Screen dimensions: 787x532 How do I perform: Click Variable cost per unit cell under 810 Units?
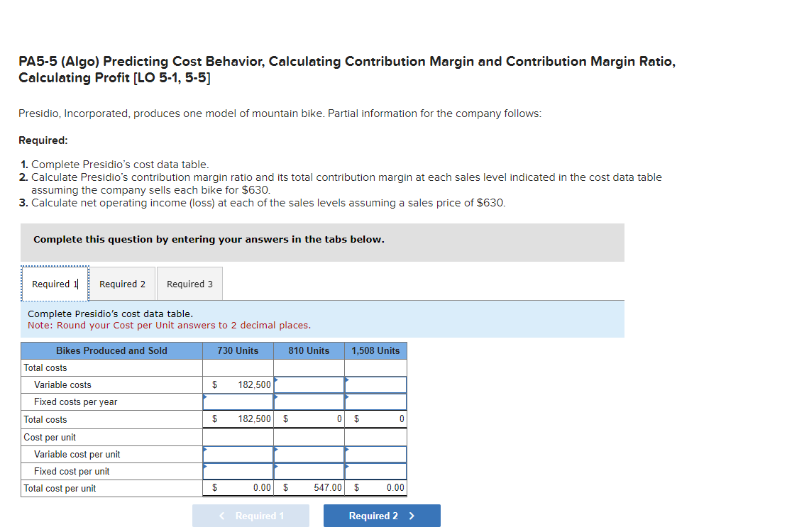click(x=309, y=454)
